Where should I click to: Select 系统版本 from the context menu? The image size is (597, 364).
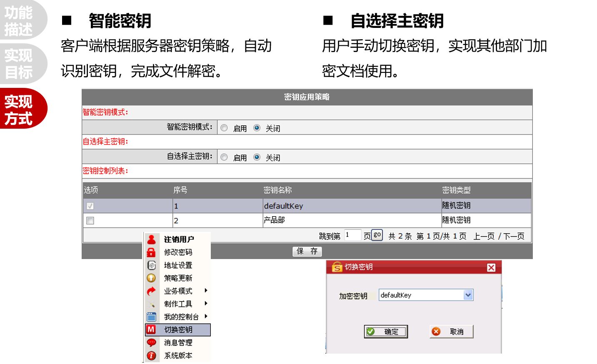(178, 356)
